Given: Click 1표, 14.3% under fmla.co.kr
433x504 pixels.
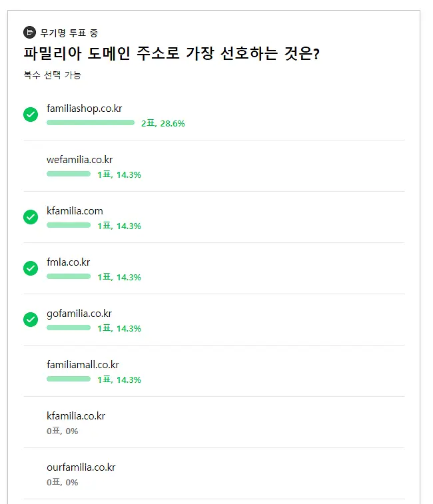Looking at the screenshot, I should [119, 277].
